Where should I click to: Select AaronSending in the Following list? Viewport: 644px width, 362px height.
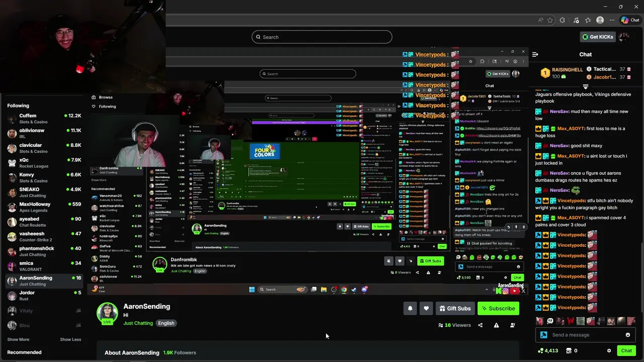(44, 281)
